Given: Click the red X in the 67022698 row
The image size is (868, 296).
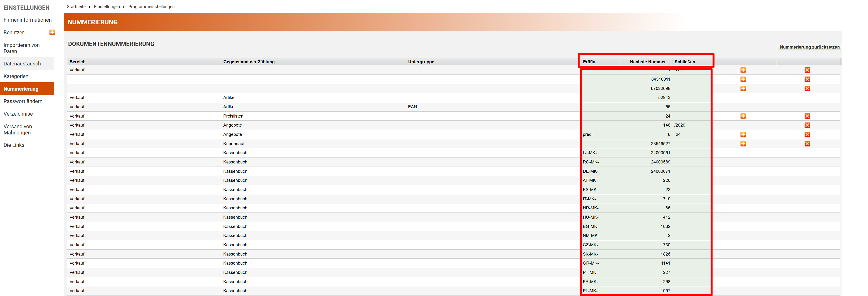Looking at the screenshot, I should click(807, 88).
